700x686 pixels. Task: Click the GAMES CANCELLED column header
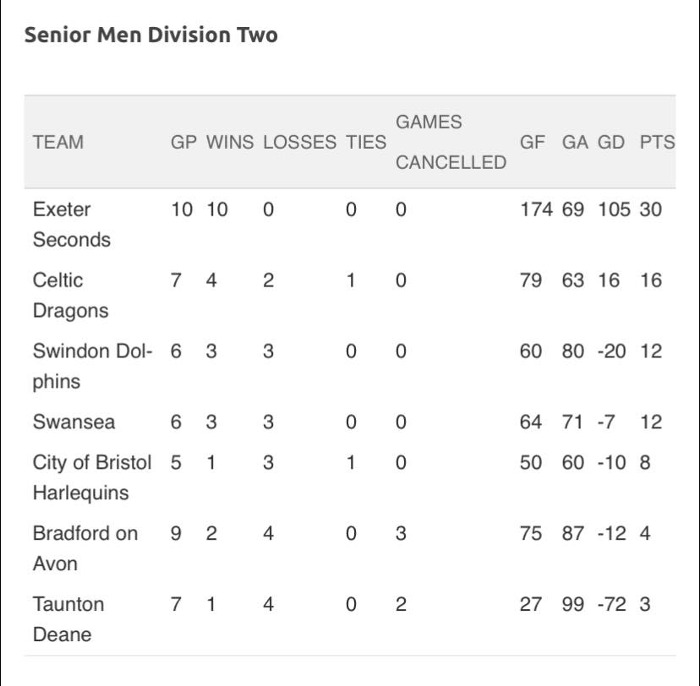coord(450,142)
